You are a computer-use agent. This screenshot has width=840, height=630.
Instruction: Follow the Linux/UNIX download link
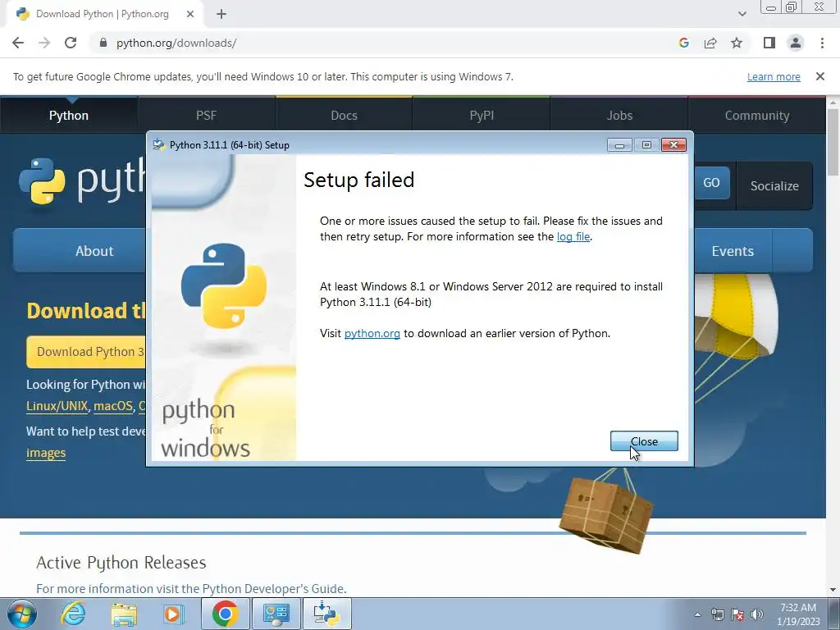(x=57, y=406)
